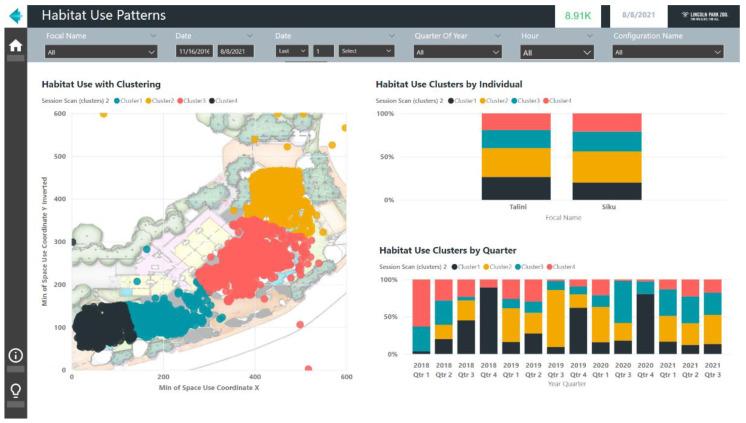Click the start date field 11/16/2016
This screenshot has width=746, height=423.
click(193, 51)
